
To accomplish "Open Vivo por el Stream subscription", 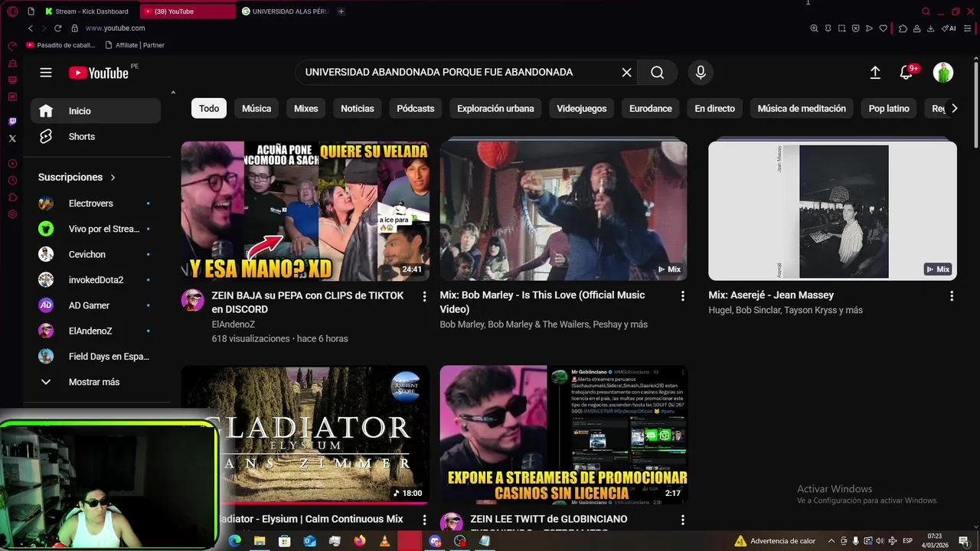I will [x=96, y=229].
